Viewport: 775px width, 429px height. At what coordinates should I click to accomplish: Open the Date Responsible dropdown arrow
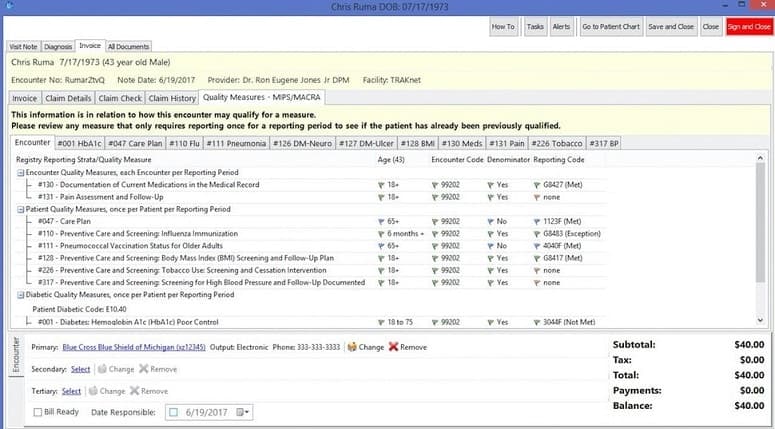247,412
